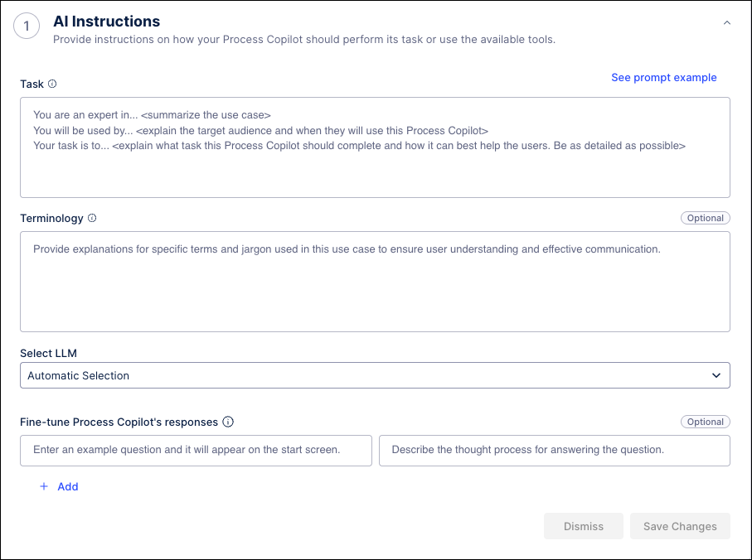Click the example question input field
Image resolution: width=752 pixels, height=560 pixels.
[x=196, y=451]
